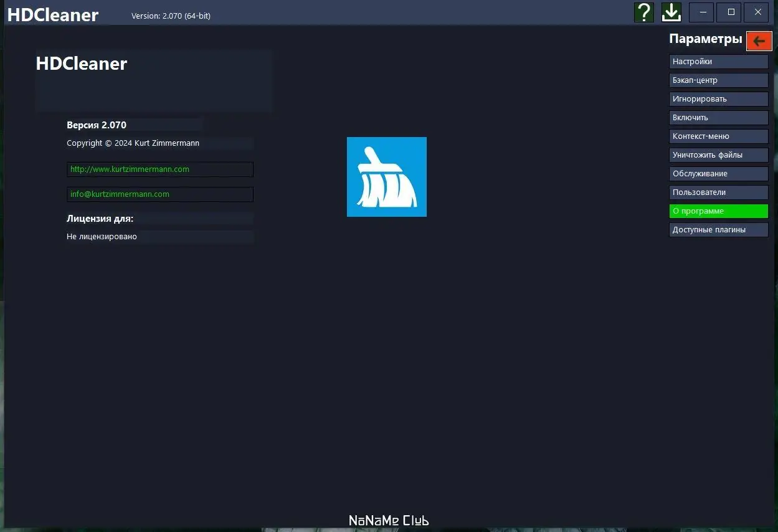The image size is (778, 532).
Task: Select the Игнорировать menu item
Action: pyautogui.click(x=719, y=99)
